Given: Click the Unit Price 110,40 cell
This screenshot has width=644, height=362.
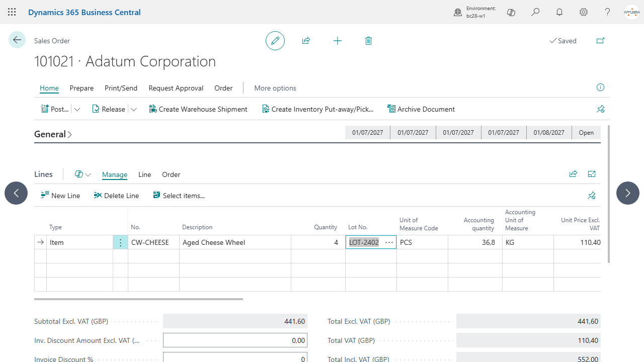Looking at the screenshot, I should click(x=577, y=242).
